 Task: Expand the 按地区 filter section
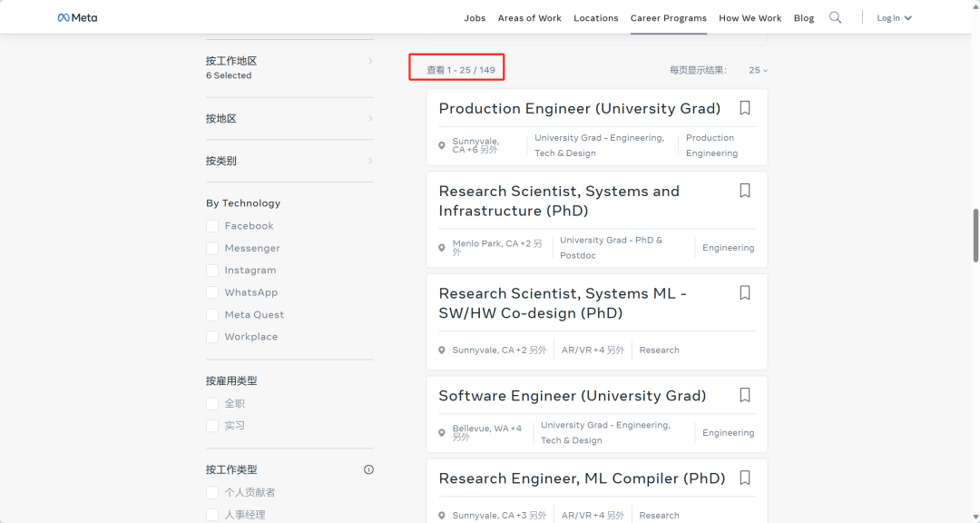[x=289, y=118]
